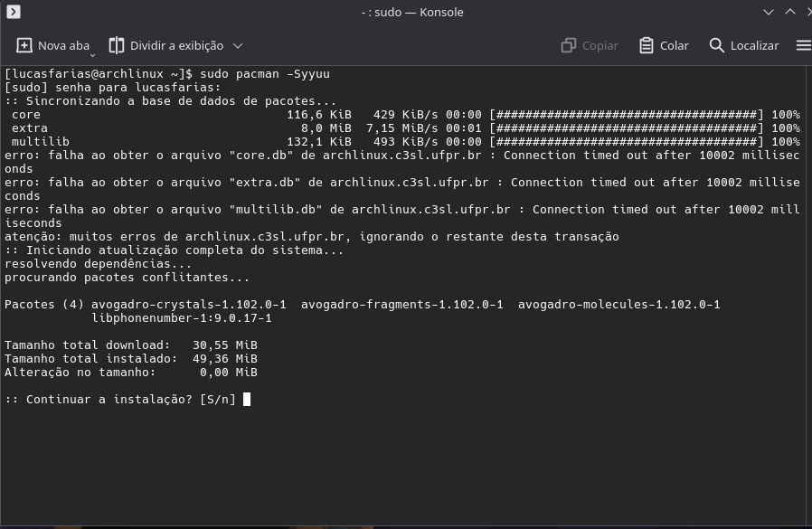This screenshot has width=812, height=529.
Task: Click the Localizar text label
Action: pos(754,45)
